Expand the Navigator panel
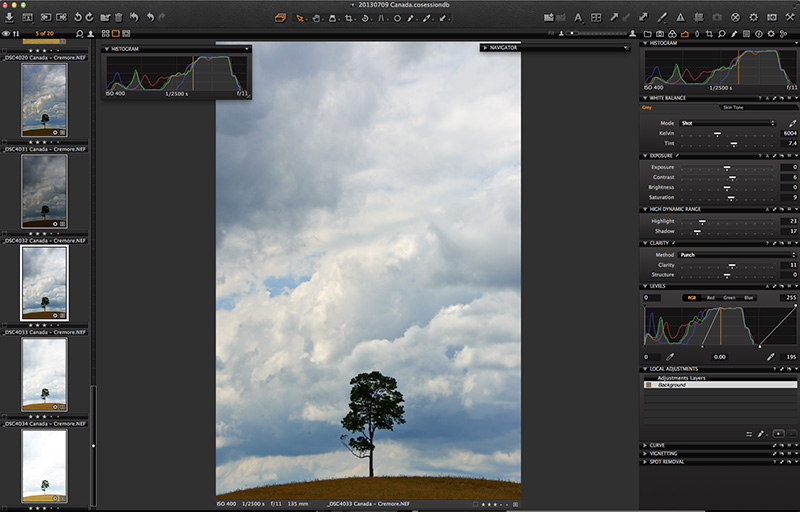This screenshot has height=512, width=800. click(x=485, y=48)
